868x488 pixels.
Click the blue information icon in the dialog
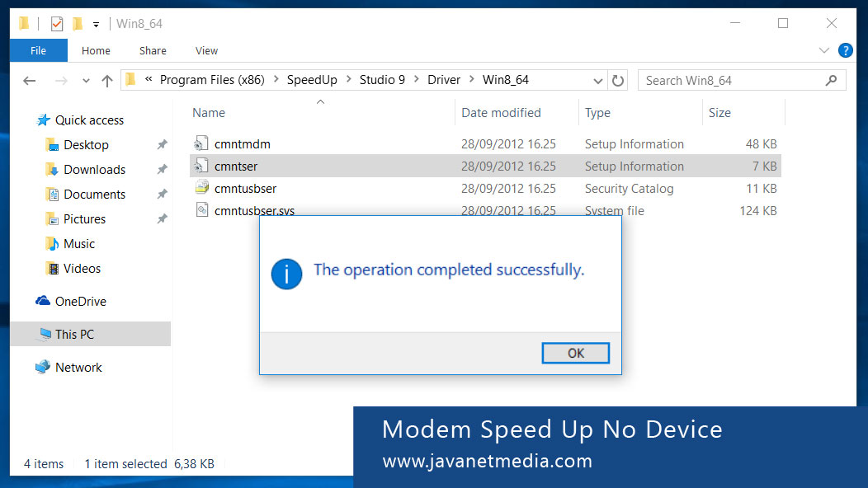coord(286,274)
